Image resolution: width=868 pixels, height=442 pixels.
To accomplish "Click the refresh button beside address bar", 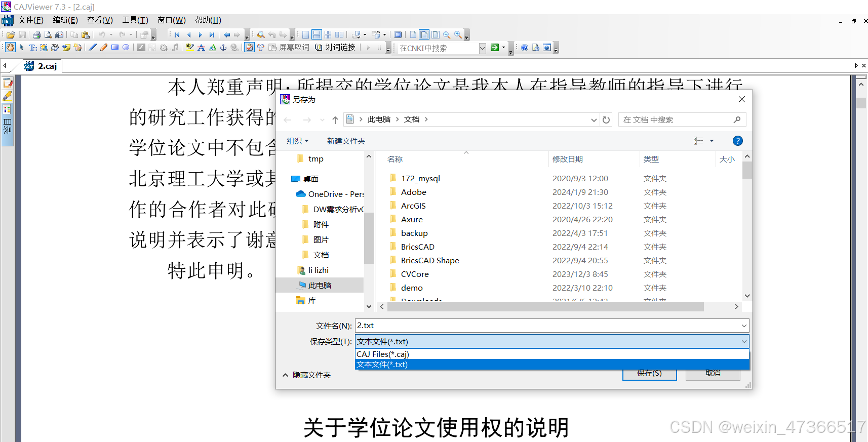I will [606, 120].
